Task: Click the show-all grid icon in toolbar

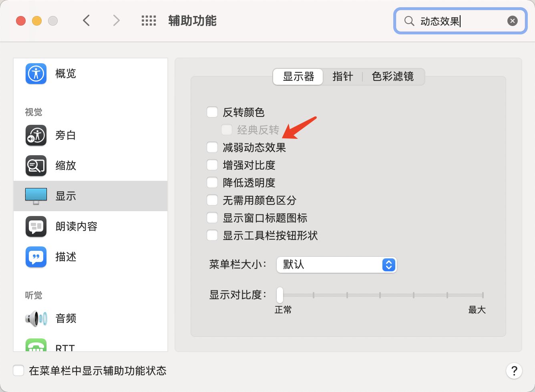Action: click(149, 21)
